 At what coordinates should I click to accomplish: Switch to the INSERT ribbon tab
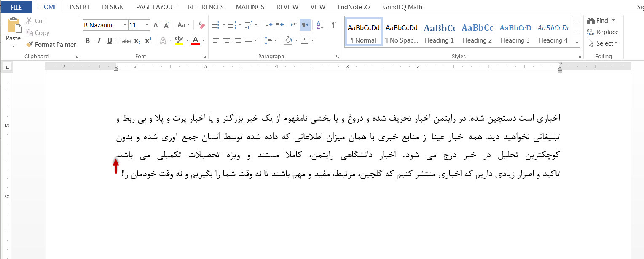[79, 7]
